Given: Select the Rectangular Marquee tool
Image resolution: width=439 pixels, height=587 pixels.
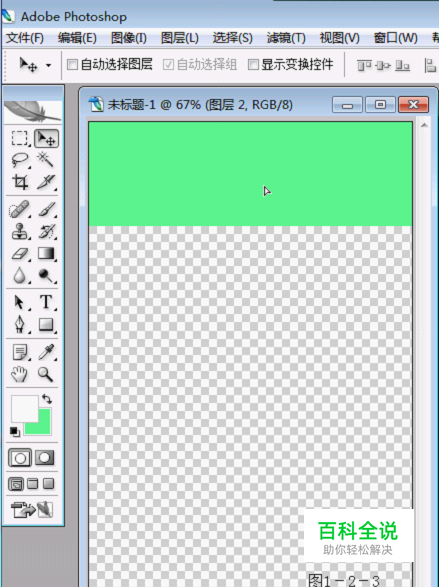Looking at the screenshot, I should pyautogui.click(x=19, y=138).
